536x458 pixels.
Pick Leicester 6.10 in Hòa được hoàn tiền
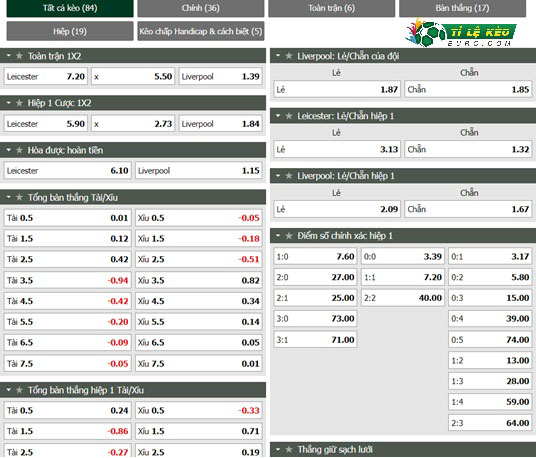point(67,171)
